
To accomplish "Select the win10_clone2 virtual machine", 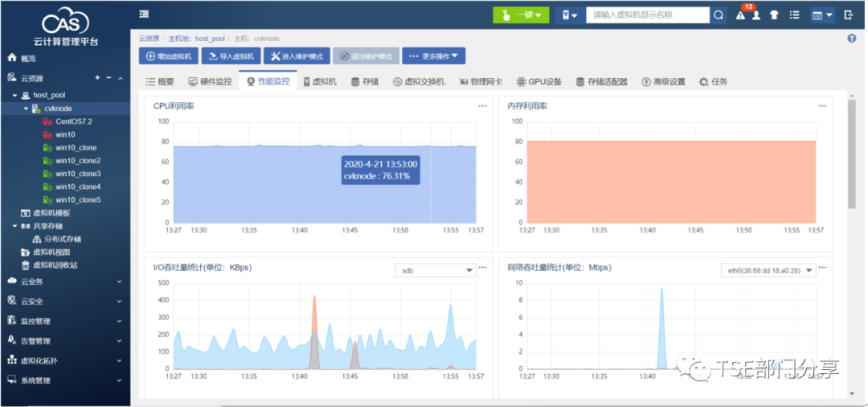I will click(x=78, y=161).
